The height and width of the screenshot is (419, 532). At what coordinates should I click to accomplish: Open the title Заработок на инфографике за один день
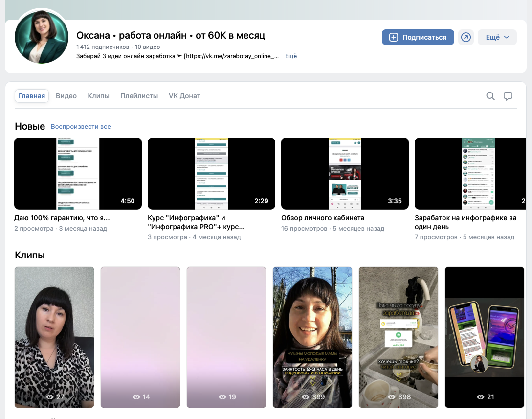pos(465,222)
